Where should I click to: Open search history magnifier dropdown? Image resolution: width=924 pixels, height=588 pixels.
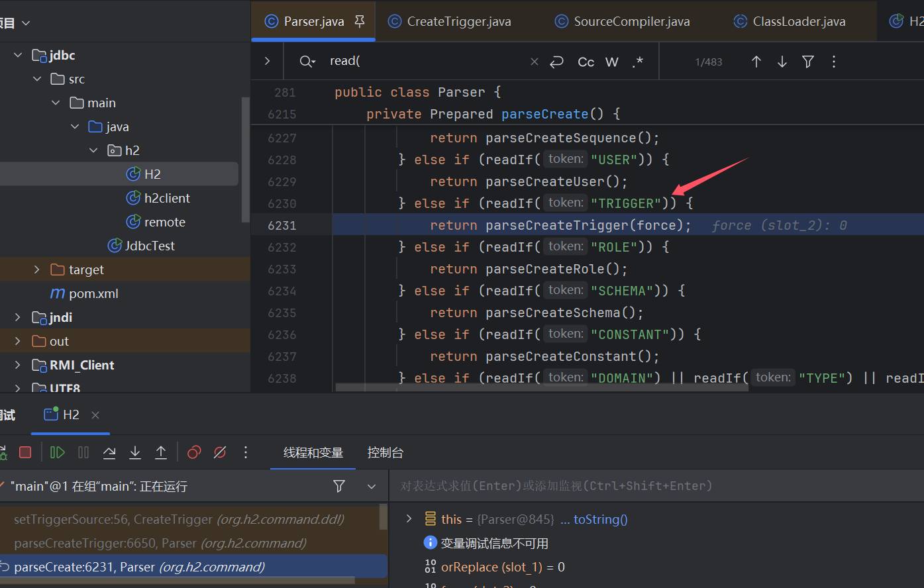click(x=307, y=62)
